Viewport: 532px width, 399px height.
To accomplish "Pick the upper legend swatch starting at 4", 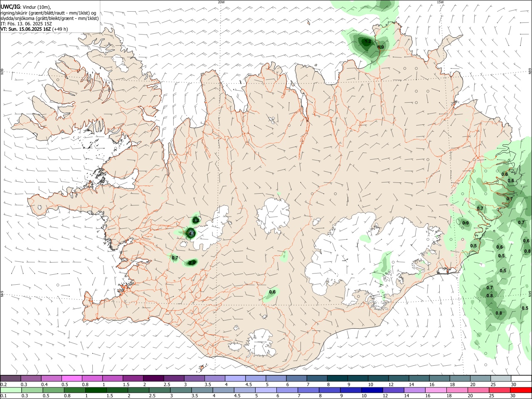I will (x=234, y=378).
